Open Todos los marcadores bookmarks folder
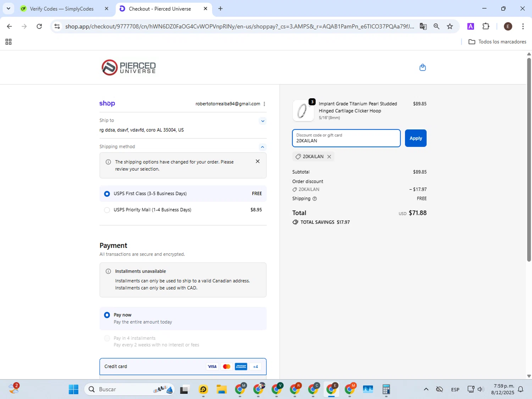 pyautogui.click(x=497, y=42)
